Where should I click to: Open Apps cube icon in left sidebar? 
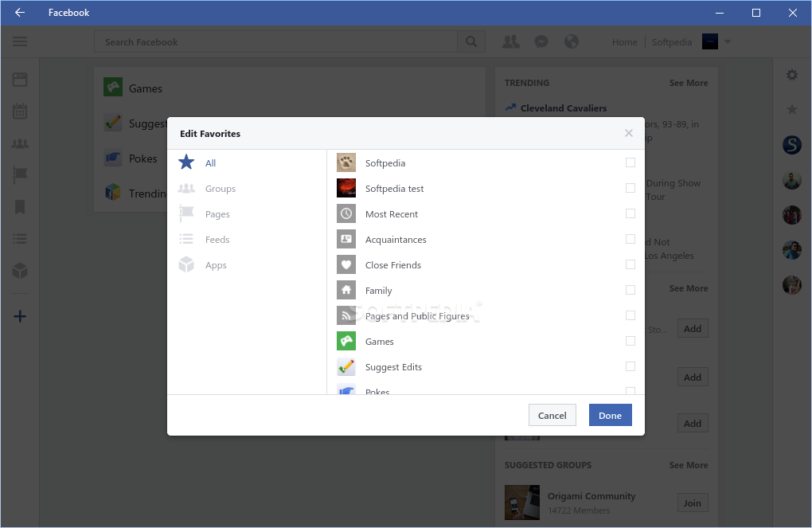click(20, 271)
